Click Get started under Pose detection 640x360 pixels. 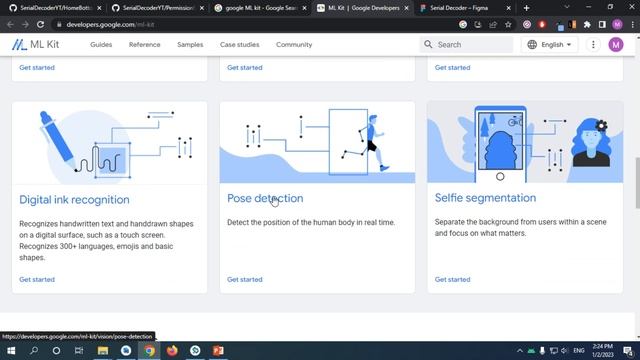pos(244,279)
